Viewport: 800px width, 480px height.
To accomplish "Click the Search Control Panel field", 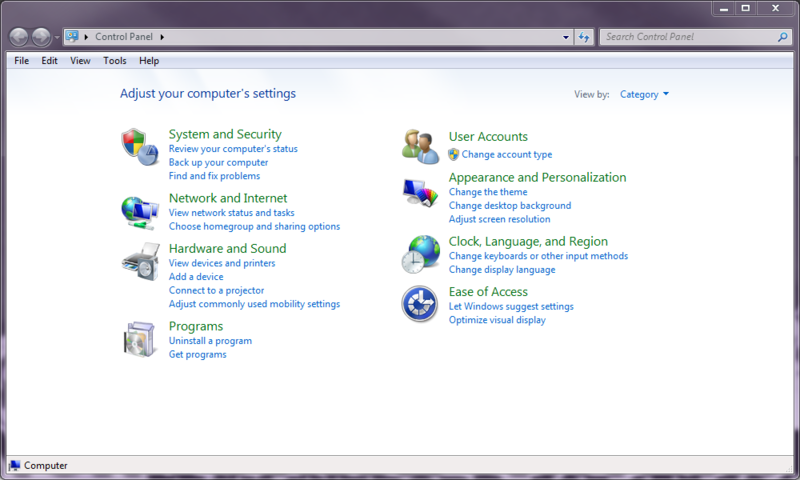I will (x=688, y=37).
